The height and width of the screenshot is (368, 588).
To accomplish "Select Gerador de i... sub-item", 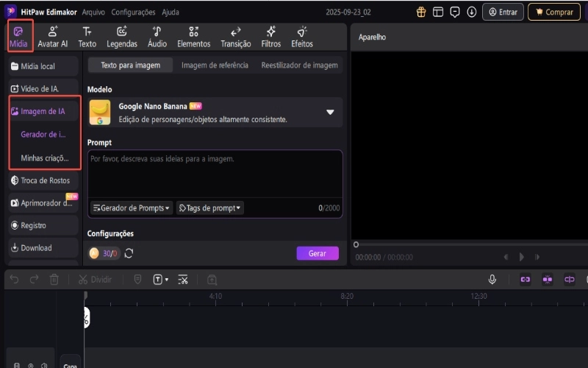I will pyautogui.click(x=43, y=135).
